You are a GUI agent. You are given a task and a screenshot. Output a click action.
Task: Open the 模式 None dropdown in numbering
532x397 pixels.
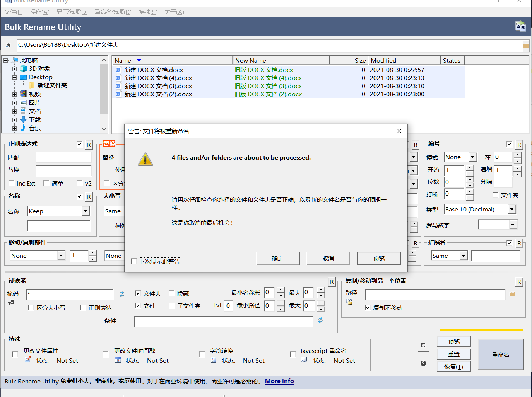472,157
